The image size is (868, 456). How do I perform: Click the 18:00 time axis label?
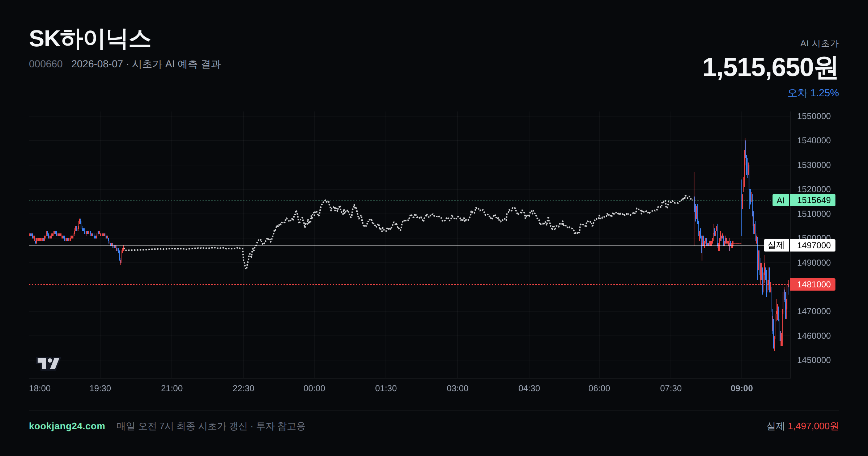40,388
